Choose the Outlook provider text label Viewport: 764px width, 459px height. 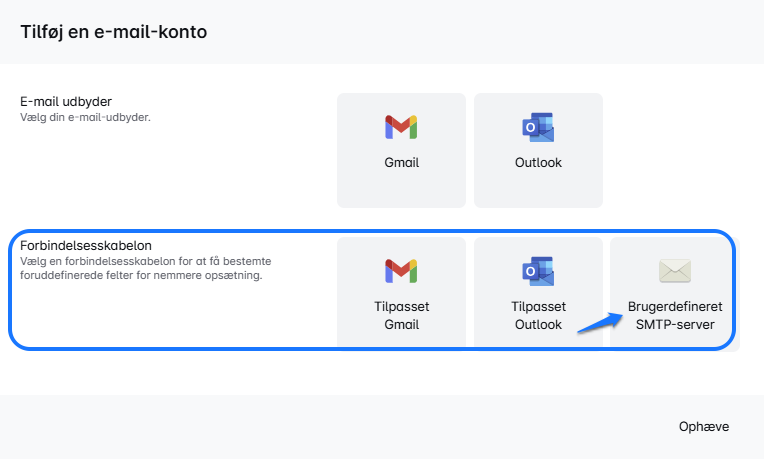538,163
